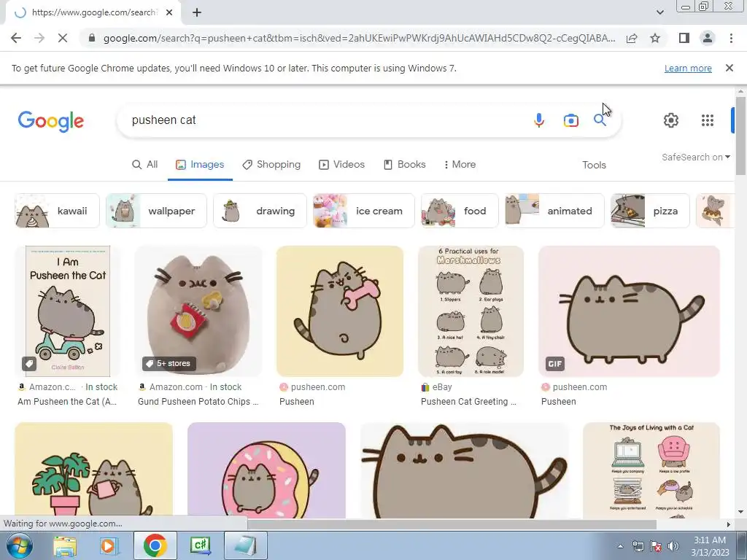Expand the SafeSearch on dropdown
The image size is (747, 560).
tap(696, 157)
